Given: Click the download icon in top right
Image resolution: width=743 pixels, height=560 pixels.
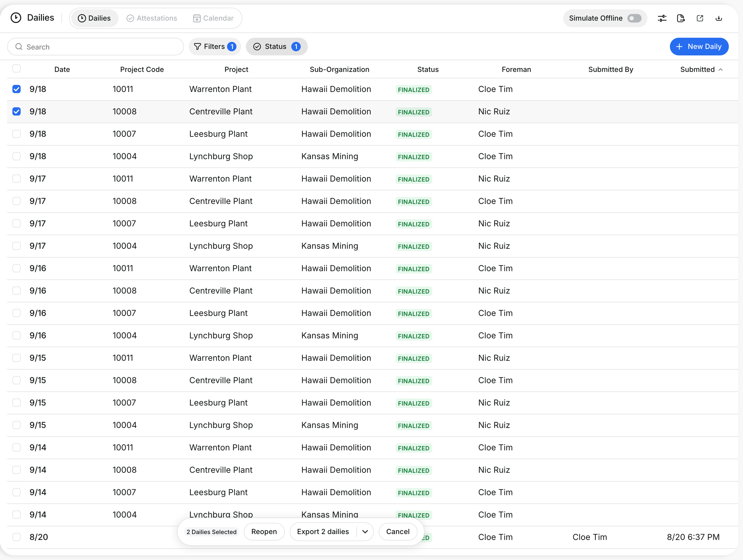Looking at the screenshot, I should 719,18.
